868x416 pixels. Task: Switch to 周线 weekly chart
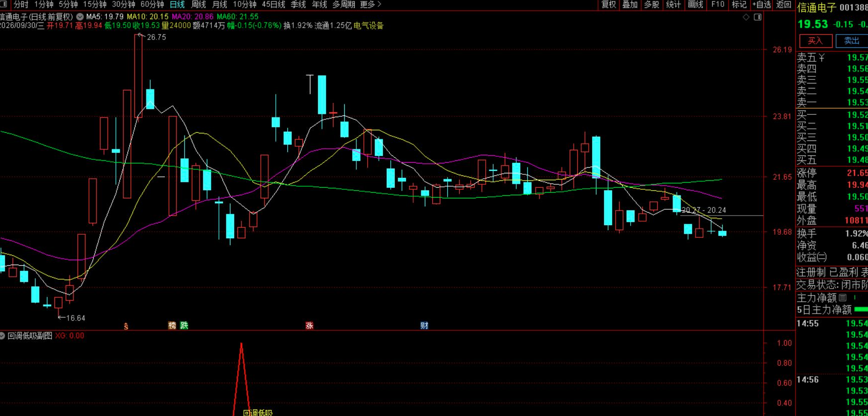[x=198, y=4]
